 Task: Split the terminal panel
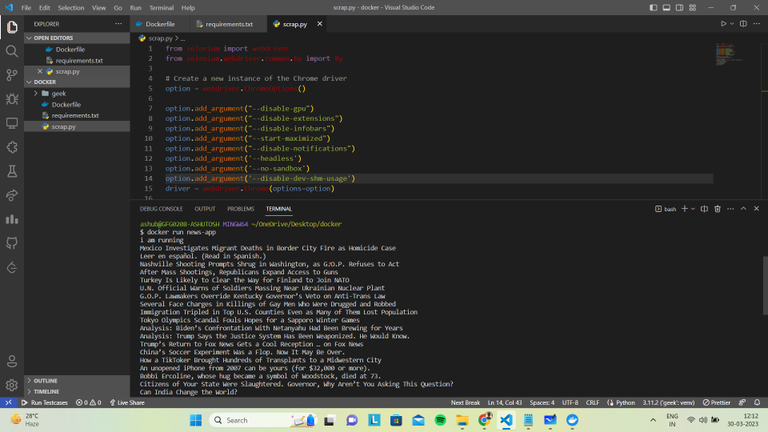[702, 209]
